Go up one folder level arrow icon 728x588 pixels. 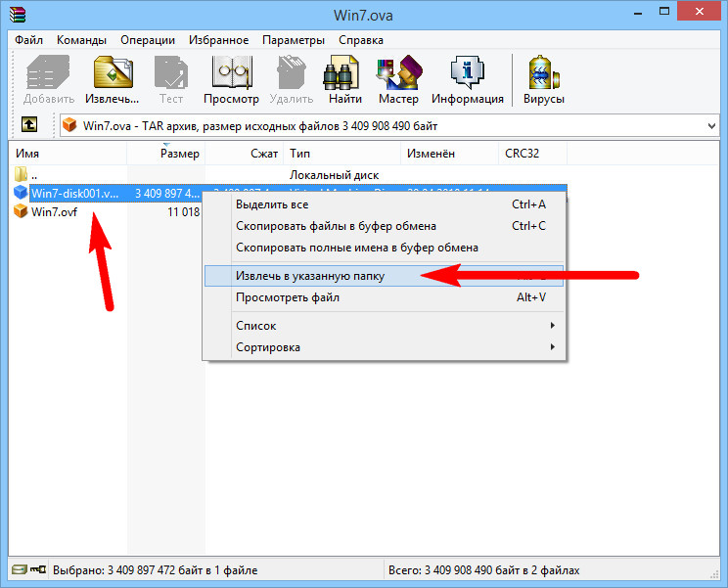point(29,124)
